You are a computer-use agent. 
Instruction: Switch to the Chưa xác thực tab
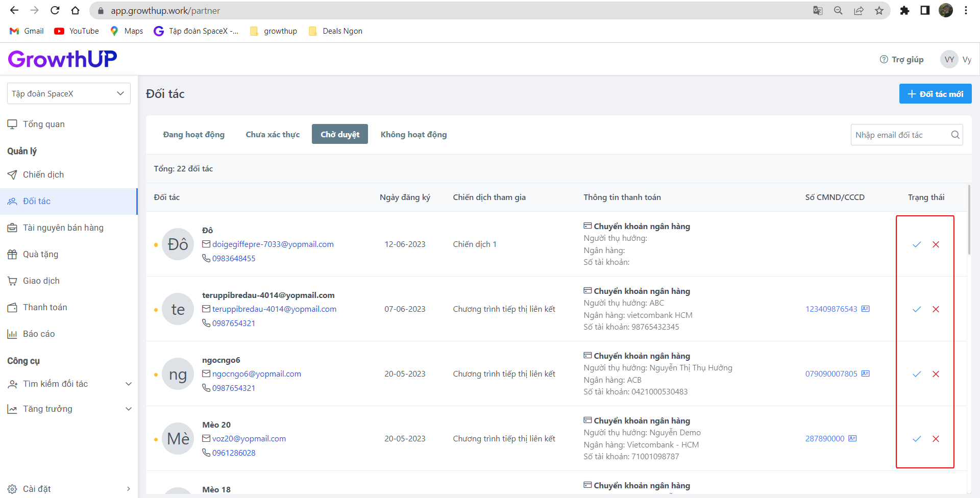tap(273, 135)
